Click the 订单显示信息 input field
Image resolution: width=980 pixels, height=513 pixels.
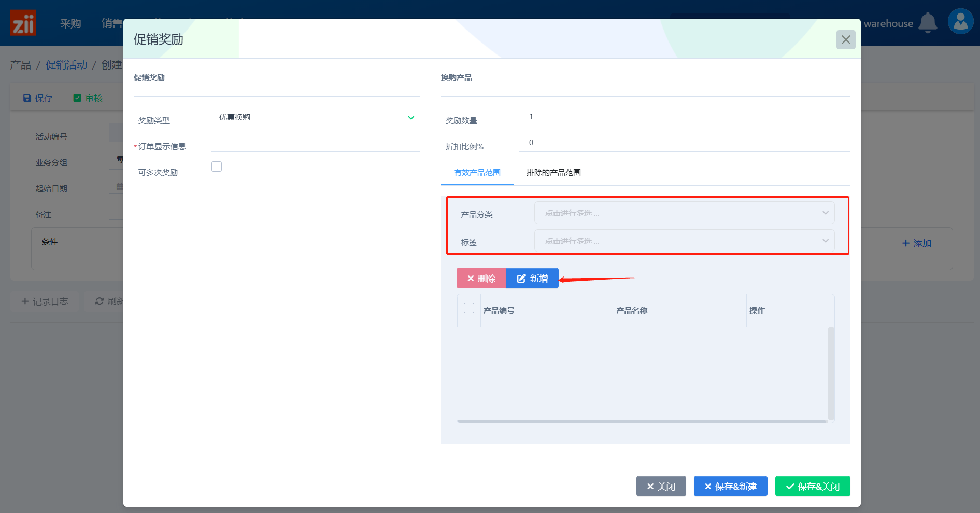pos(316,143)
